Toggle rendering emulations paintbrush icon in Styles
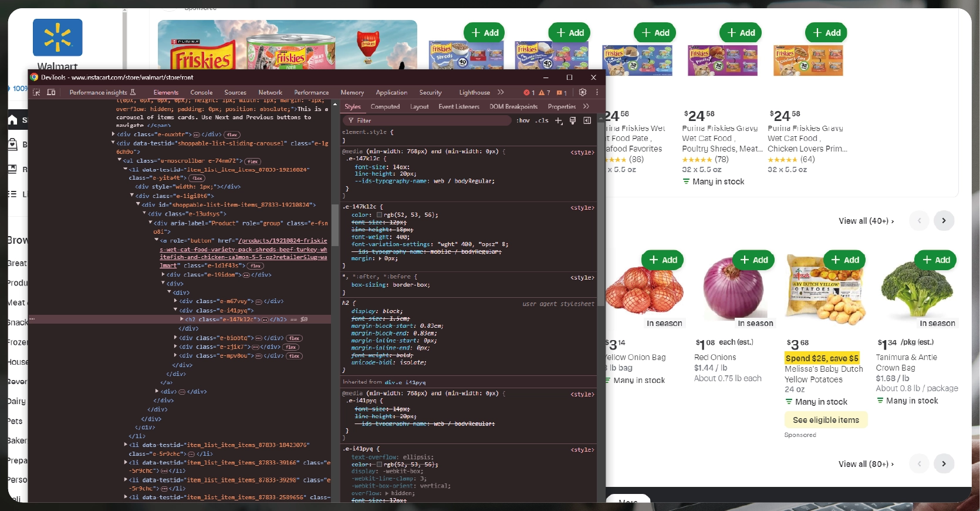 [573, 120]
